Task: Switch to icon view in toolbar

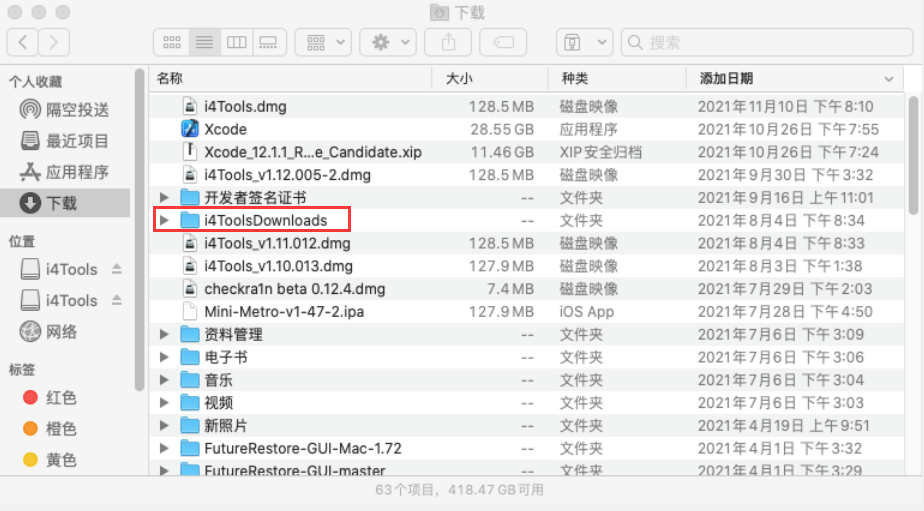Action: (x=172, y=42)
